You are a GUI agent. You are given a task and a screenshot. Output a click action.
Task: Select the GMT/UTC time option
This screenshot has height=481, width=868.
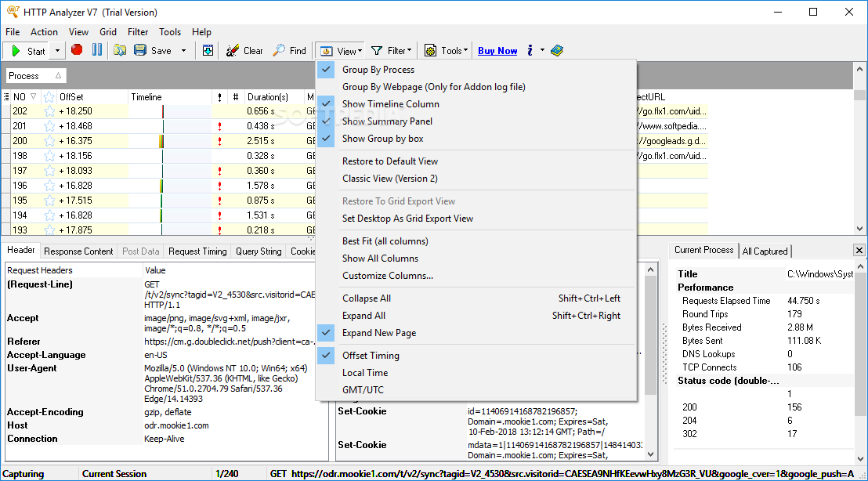click(x=363, y=389)
